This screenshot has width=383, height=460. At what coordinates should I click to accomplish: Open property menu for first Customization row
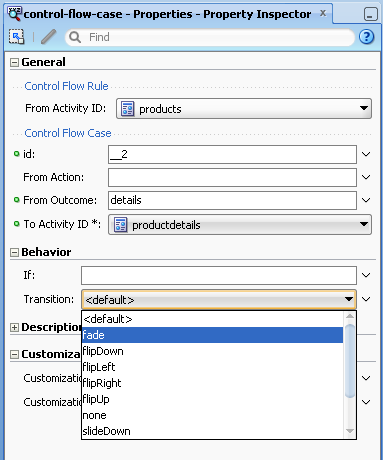pos(366,378)
